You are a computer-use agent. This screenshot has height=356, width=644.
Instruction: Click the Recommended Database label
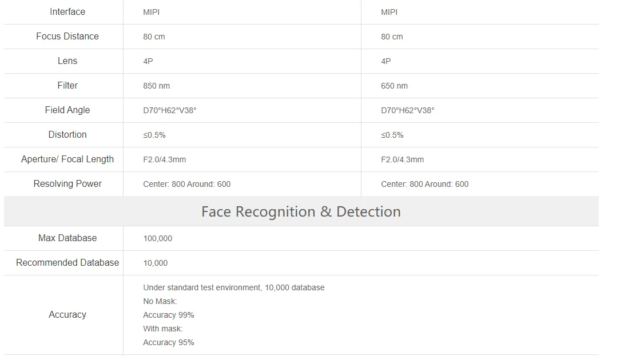click(x=67, y=263)
